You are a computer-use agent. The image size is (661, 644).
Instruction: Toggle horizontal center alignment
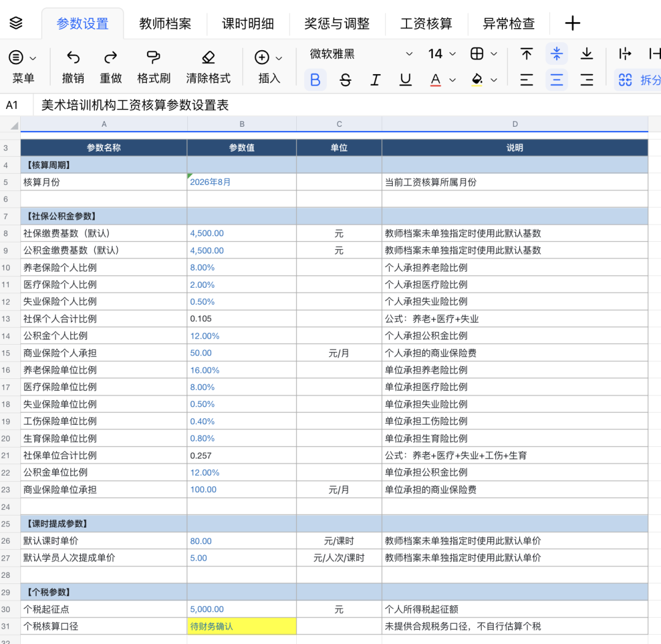pos(556,80)
